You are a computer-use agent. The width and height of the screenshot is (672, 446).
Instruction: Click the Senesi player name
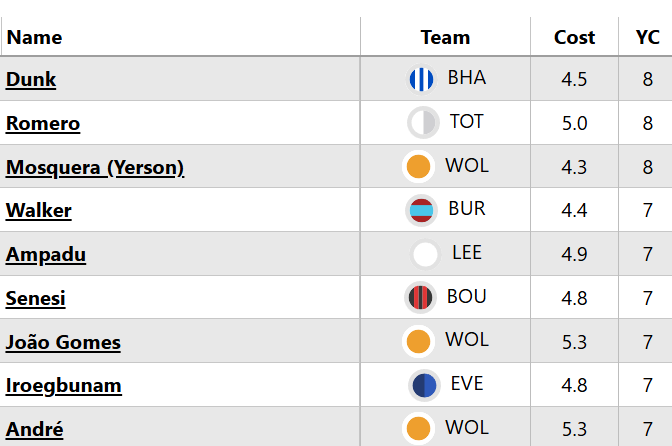(36, 298)
